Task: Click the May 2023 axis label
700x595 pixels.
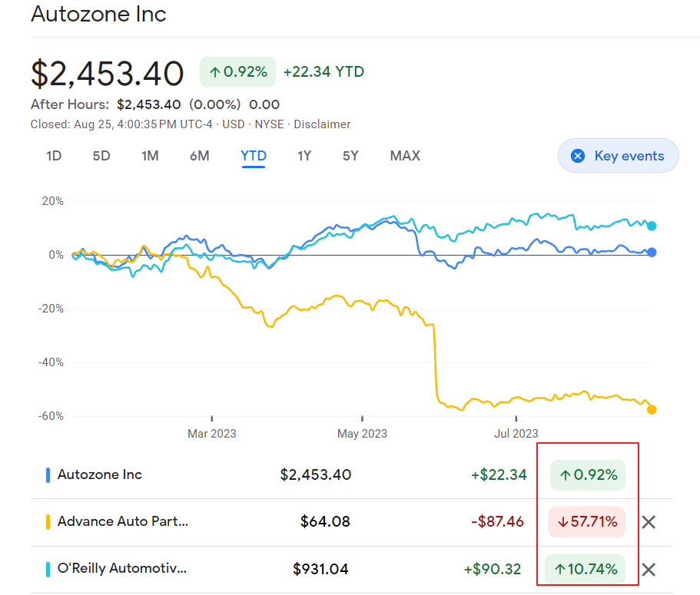Action: 362,434
